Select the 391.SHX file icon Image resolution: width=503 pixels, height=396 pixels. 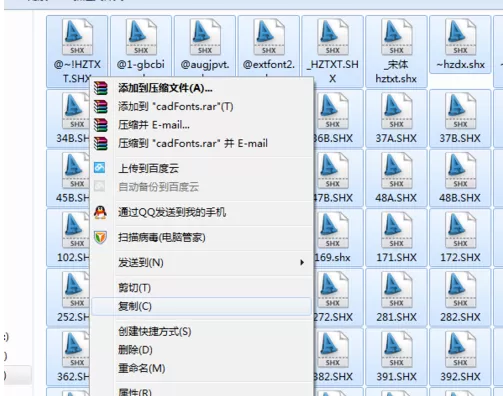point(397,350)
